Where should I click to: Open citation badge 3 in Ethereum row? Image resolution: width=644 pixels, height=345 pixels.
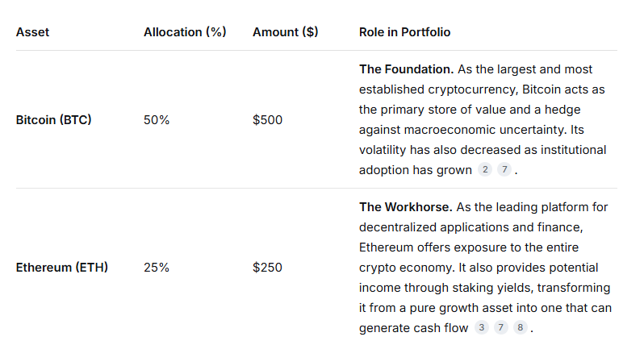[x=483, y=327]
